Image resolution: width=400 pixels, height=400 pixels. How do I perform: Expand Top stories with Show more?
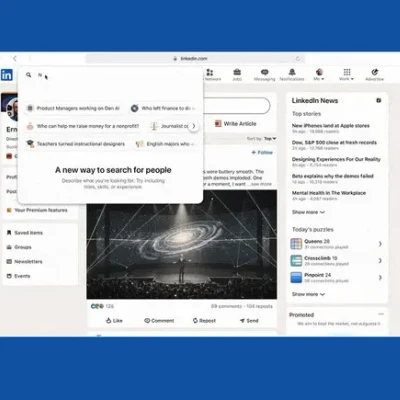tap(308, 212)
